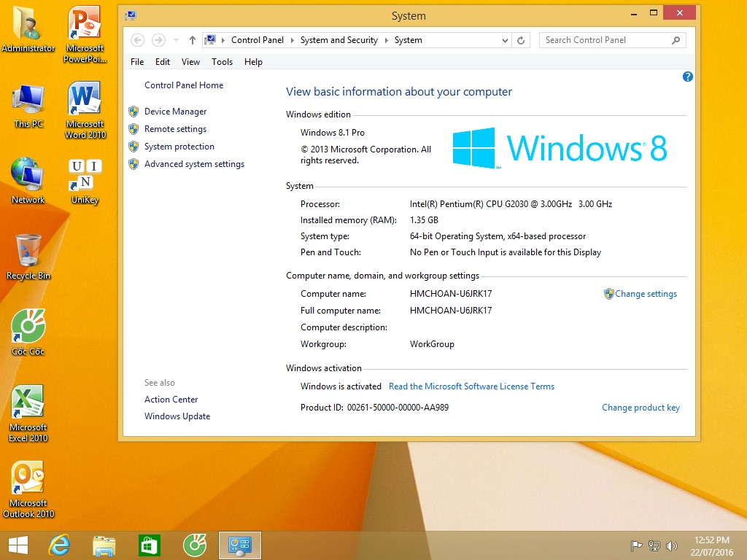Click the WorkGroup workgroup value

432,344
